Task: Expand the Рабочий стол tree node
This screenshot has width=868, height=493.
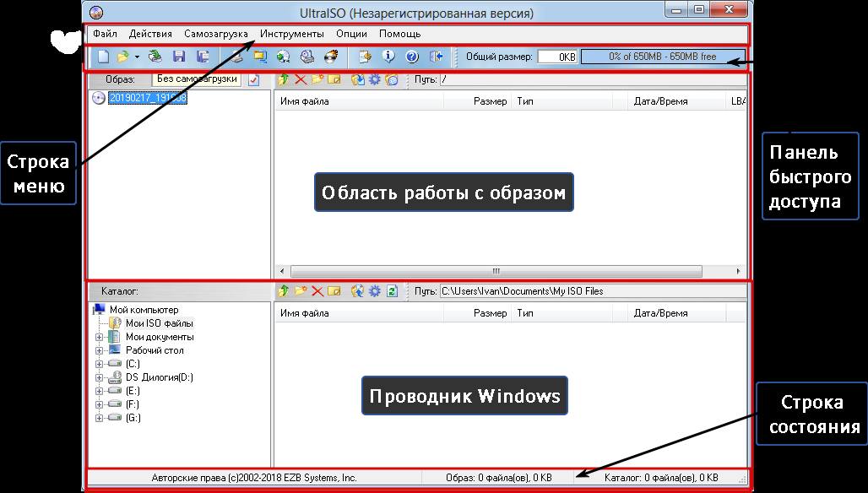Action: click(x=99, y=350)
